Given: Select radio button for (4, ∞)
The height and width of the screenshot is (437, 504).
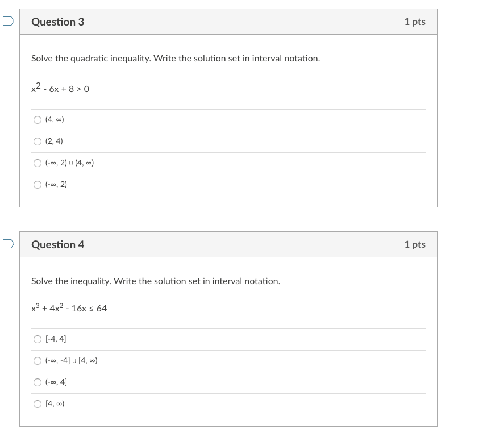Looking at the screenshot, I should click(x=38, y=120).
